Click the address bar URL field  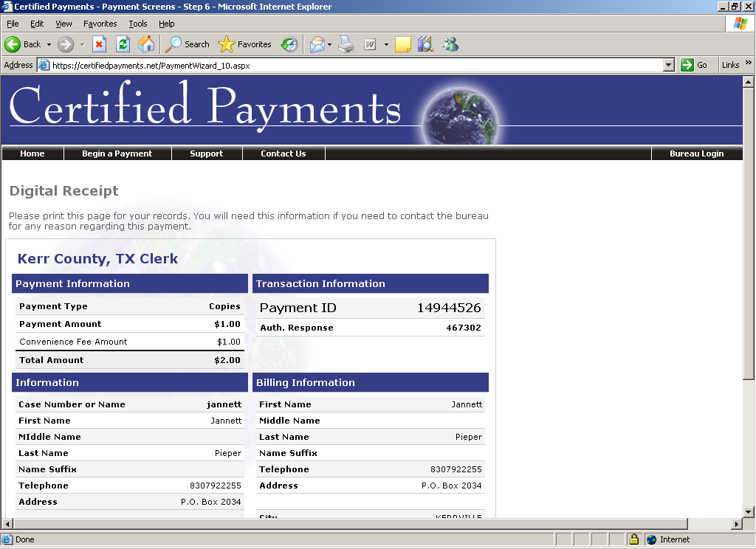(x=354, y=65)
